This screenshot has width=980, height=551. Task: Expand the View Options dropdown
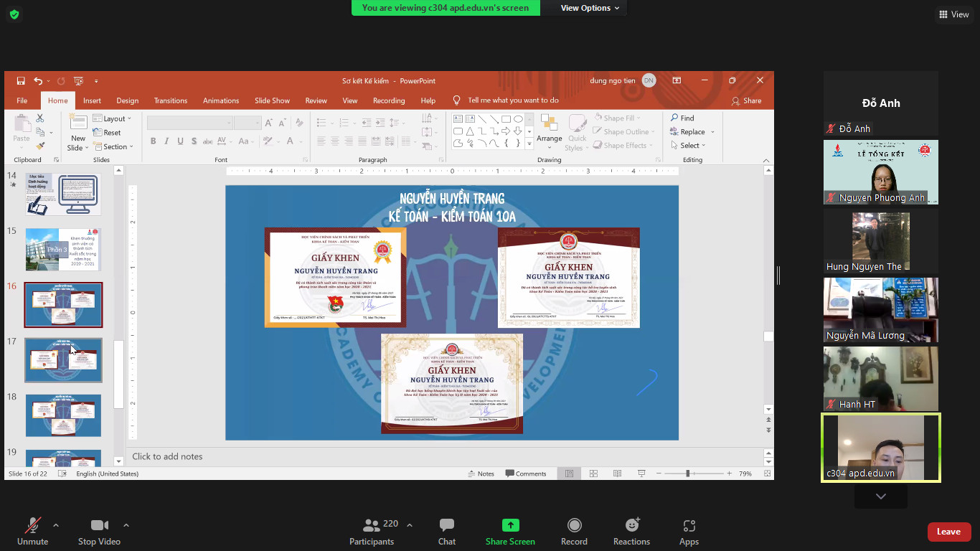585,8
